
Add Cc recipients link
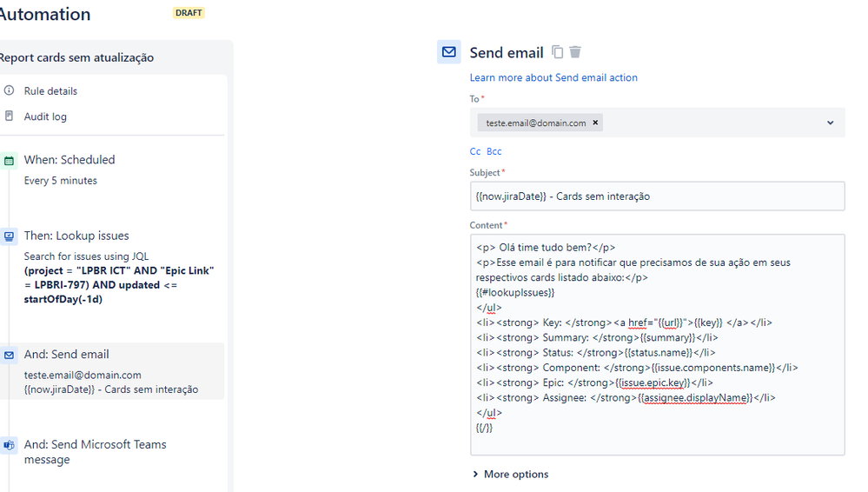[475, 151]
